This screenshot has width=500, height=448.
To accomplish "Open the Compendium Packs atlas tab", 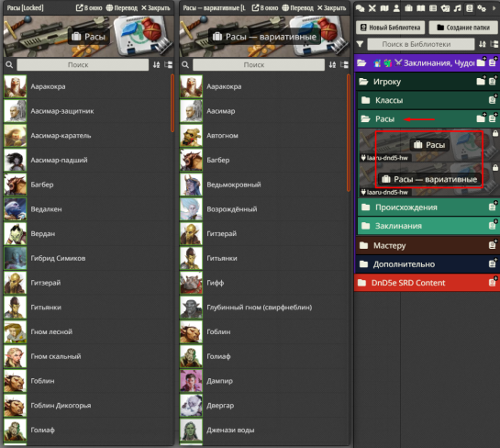I will click(470, 8).
